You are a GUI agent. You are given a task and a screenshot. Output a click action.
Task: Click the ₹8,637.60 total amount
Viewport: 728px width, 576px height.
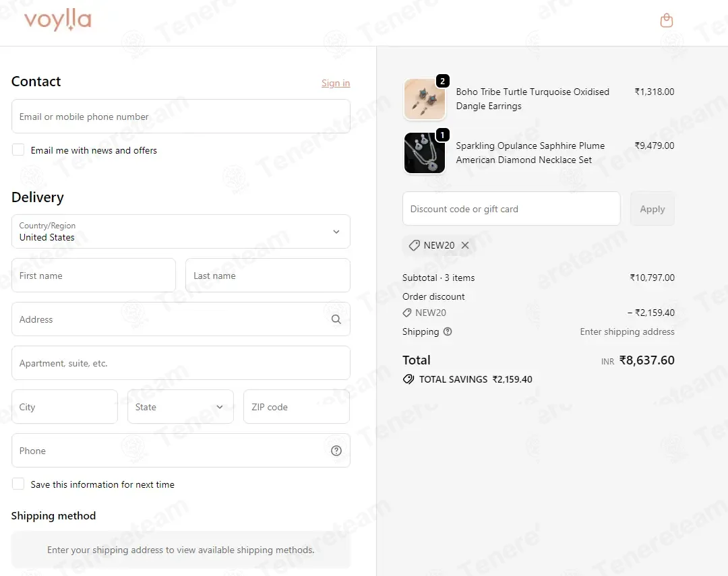(x=646, y=360)
